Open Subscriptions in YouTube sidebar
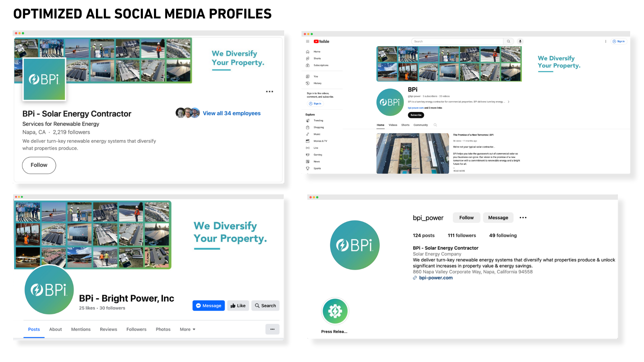644x362 pixels. (317, 65)
